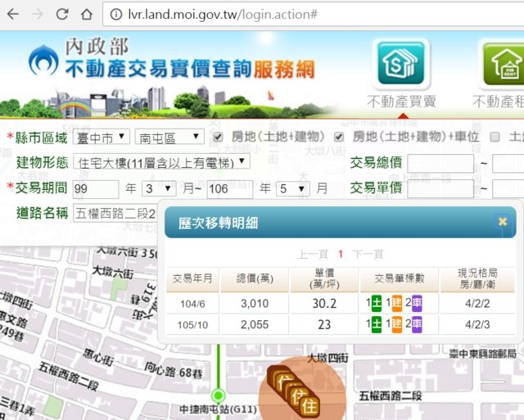Click orange 建 icon in 105/10 row
Image resolution: width=524 pixels, height=420 pixels.
click(x=396, y=324)
